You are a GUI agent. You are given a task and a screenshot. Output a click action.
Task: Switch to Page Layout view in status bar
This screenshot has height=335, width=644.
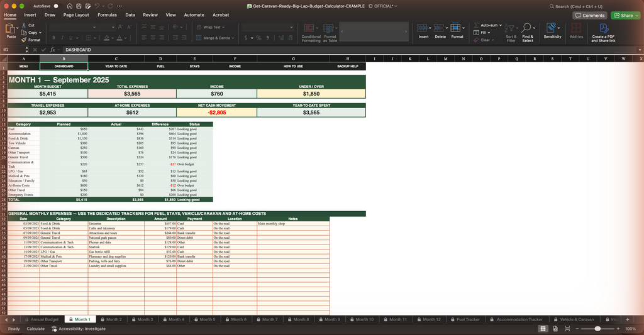tap(555, 329)
